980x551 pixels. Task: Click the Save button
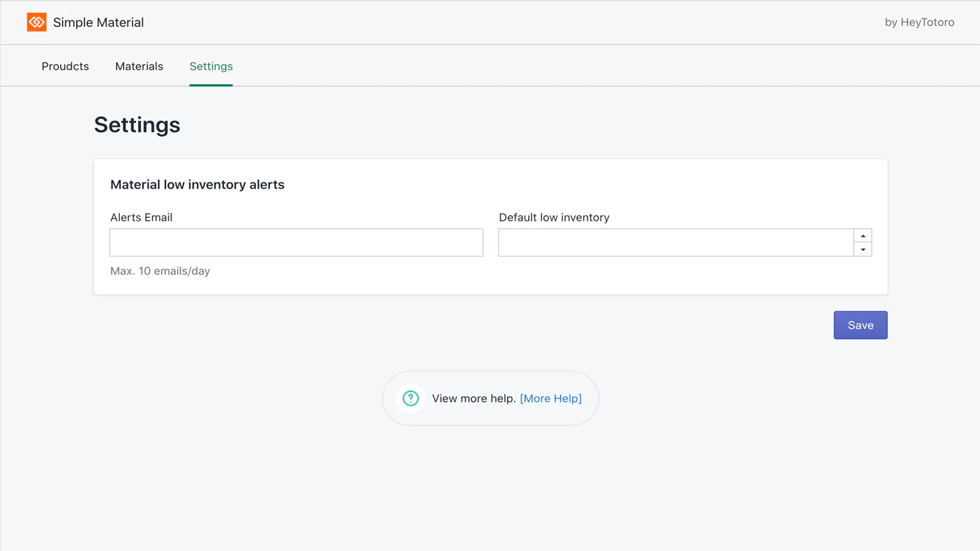pos(861,325)
